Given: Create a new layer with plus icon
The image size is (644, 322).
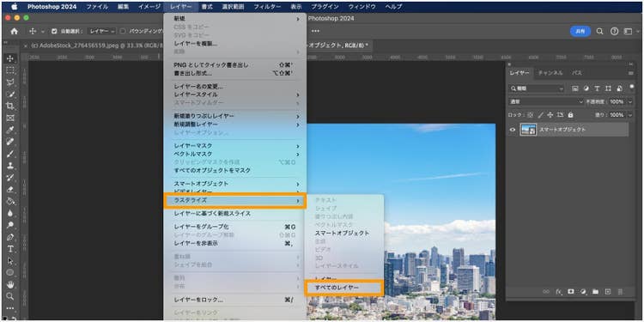Looking at the screenshot, I should (x=608, y=292).
